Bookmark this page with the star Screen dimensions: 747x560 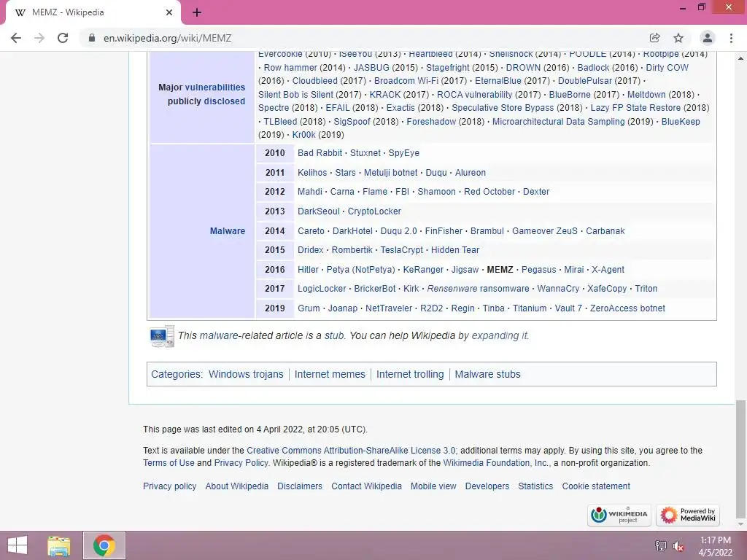pyautogui.click(x=678, y=38)
